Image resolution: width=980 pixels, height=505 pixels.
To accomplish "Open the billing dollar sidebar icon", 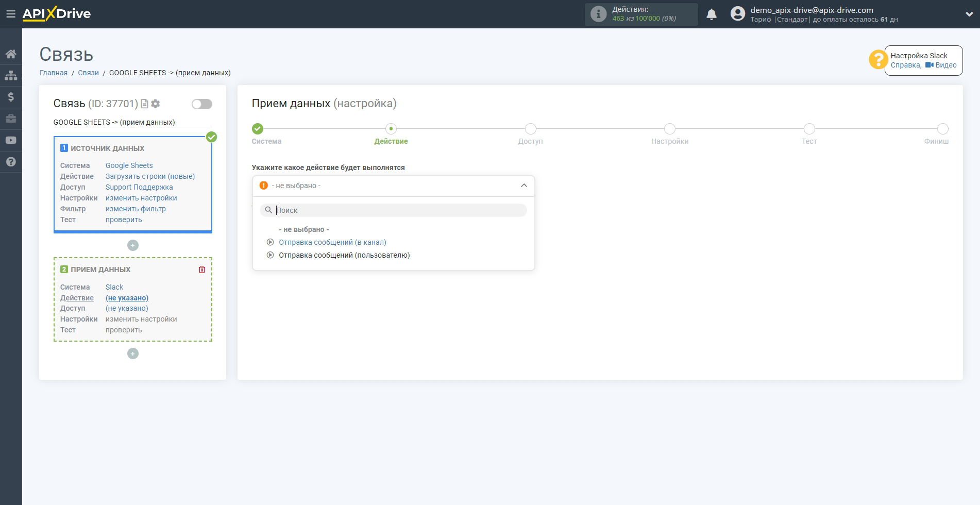I will (11, 97).
